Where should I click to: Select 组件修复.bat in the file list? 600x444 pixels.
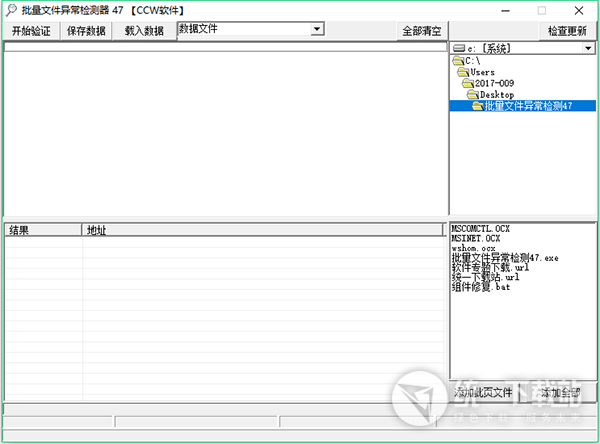click(482, 287)
